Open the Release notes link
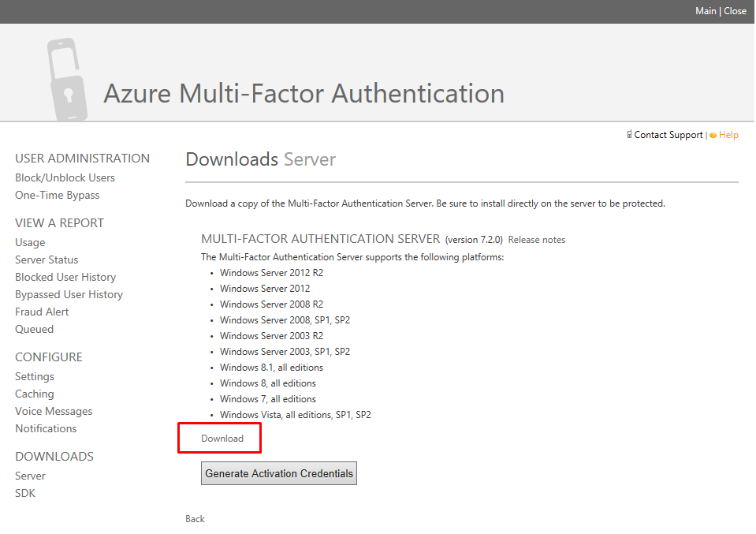Viewport: 756px width, 534px height. click(537, 240)
